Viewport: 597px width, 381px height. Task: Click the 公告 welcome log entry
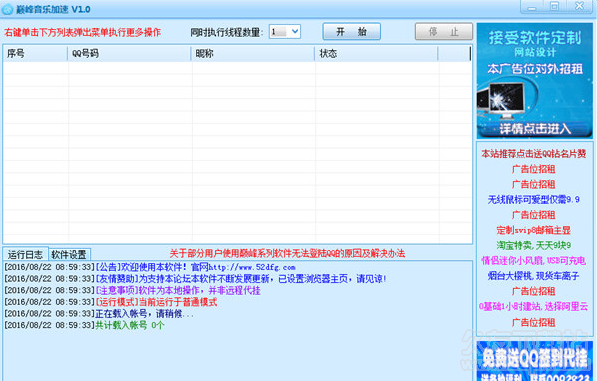tap(150, 267)
